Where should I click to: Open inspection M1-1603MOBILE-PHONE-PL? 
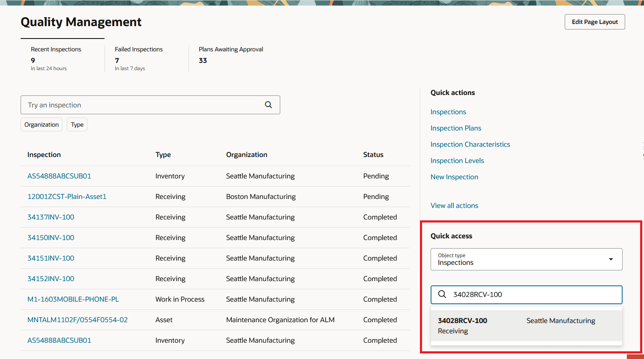[x=73, y=299]
